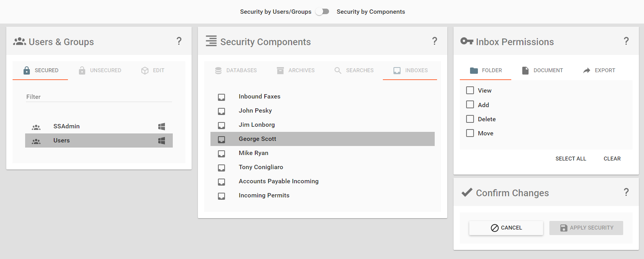The image size is (644, 259).
Task: Check the Delete permission checkbox
Action: (x=470, y=119)
